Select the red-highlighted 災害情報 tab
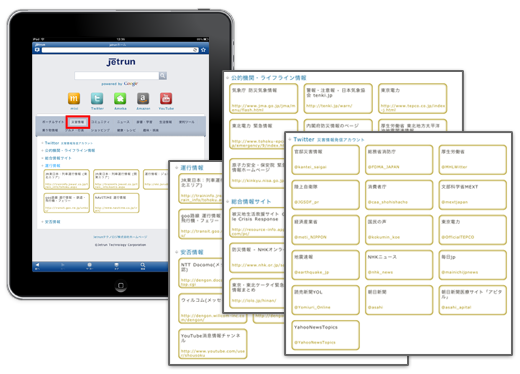 click(x=78, y=122)
